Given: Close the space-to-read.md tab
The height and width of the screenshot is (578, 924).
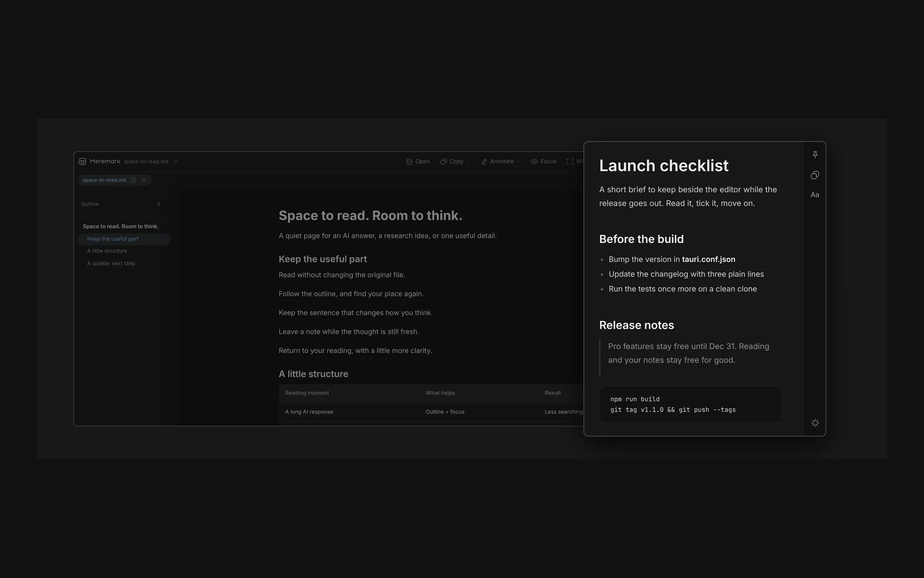Looking at the screenshot, I should point(144,180).
